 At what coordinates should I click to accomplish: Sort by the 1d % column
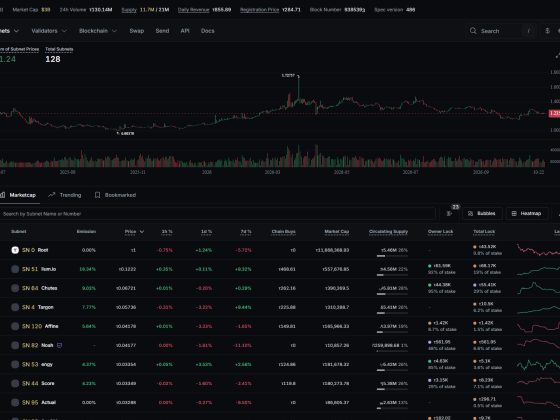pyautogui.click(x=206, y=232)
